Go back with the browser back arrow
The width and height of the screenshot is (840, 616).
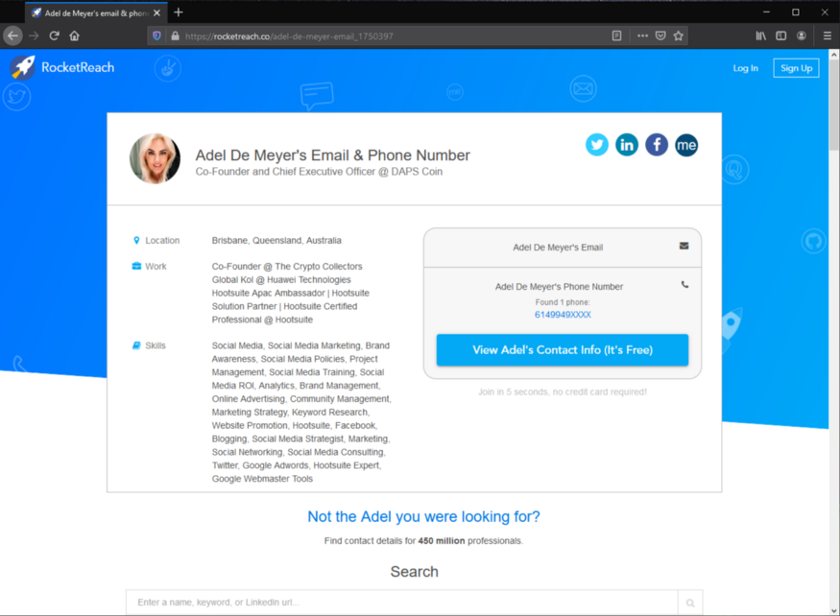12,36
